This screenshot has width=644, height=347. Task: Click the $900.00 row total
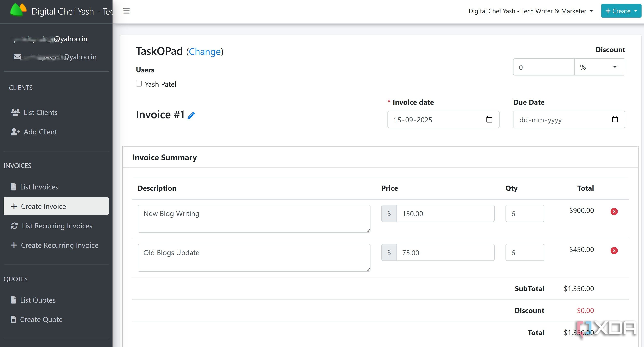[581, 211]
